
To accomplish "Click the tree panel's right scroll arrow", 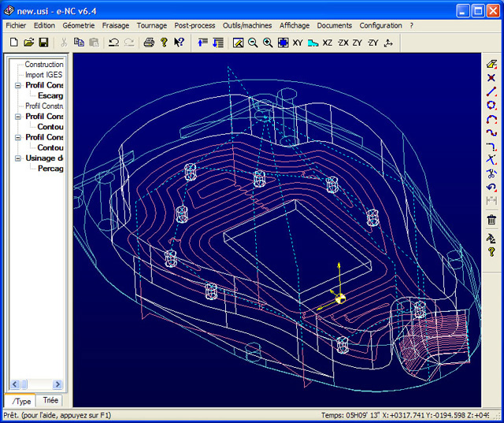I will (x=57, y=384).
